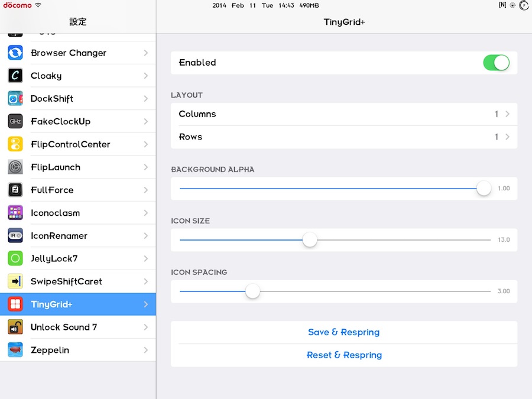Open the Cloaky preferences row
This screenshot has width=532, height=399.
point(78,76)
